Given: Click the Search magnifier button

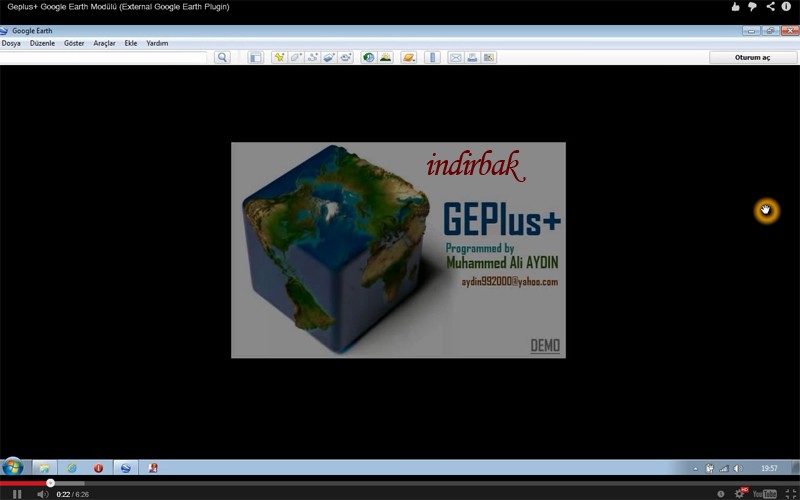Looking at the screenshot, I should 222,57.
